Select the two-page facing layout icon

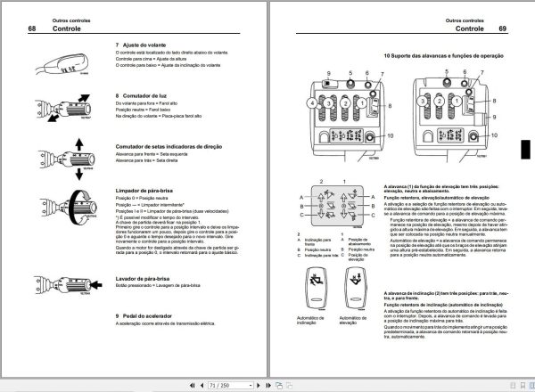pyautogui.click(x=532, y=386)
